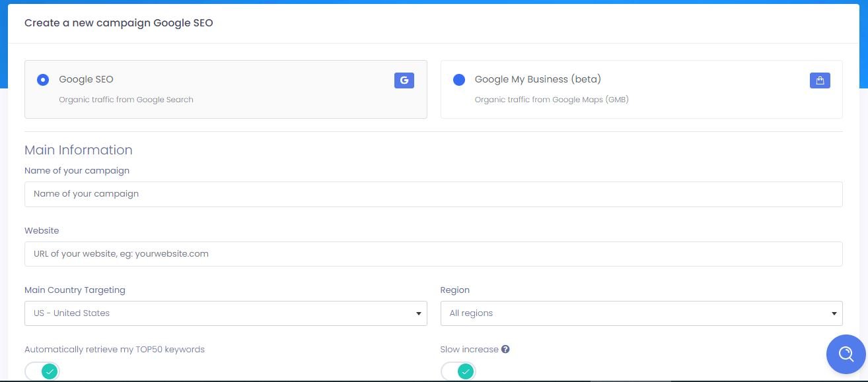Click the Main Country Targeting label
The image size is (868, 382).
pyautogui.click(x=75, y=290)
